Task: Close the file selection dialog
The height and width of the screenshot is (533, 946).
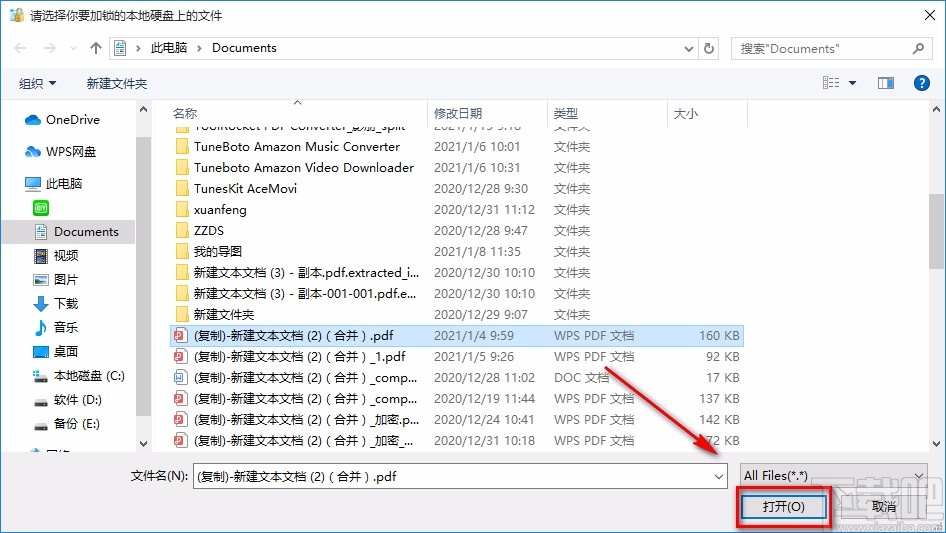Action: point(930,15)
